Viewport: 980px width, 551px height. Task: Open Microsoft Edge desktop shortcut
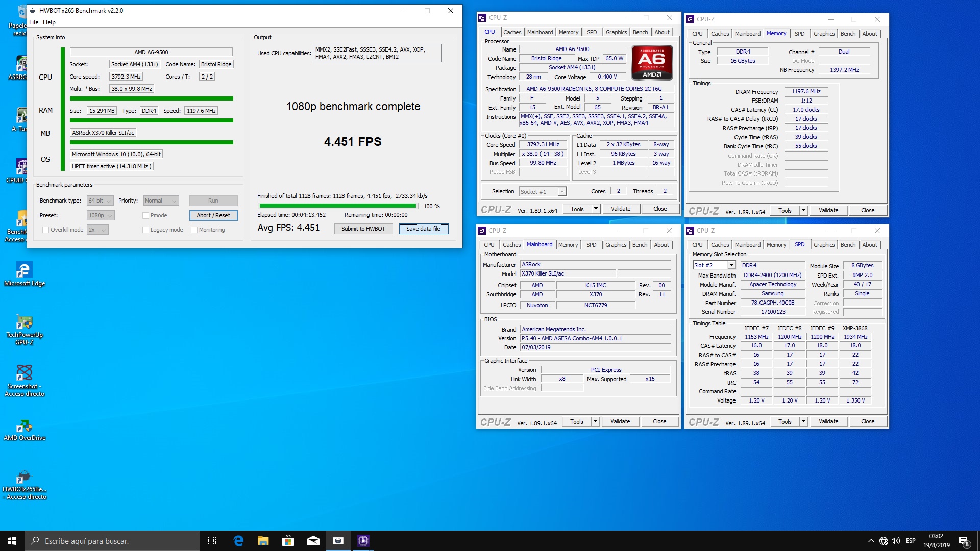[x=24, y=274]
